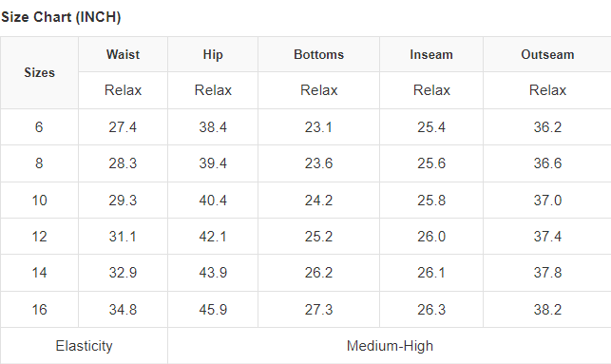This screenshot has height=364, width=611.
Task: Click bottoms value 24.2
Action: pos(318,201)
